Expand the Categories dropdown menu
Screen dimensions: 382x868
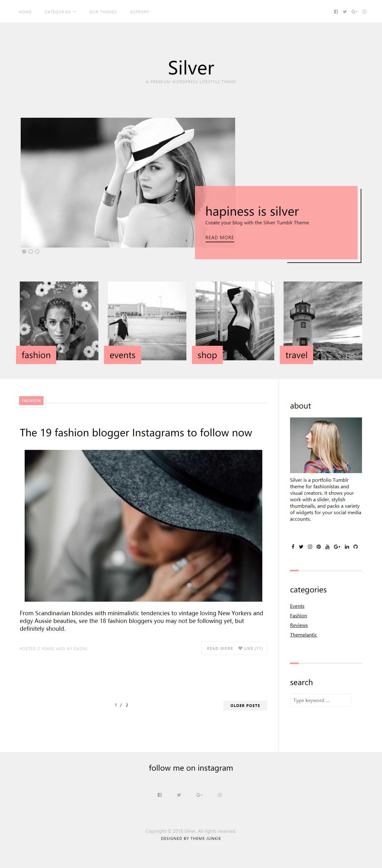(60, 12)
